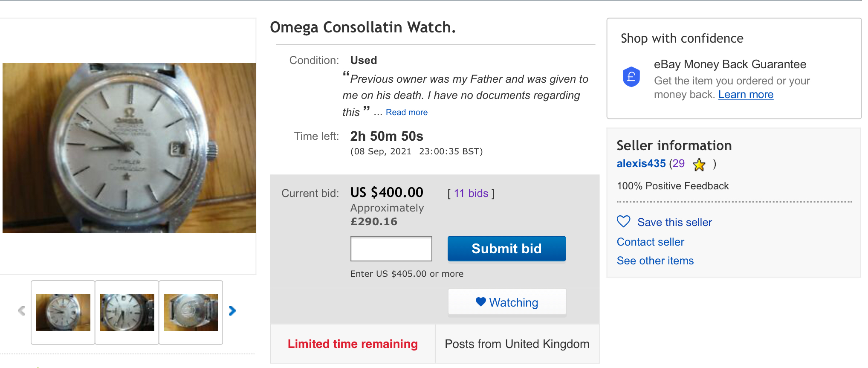Open the 11 bids history link
868x368 pixels.
point(471,194)
